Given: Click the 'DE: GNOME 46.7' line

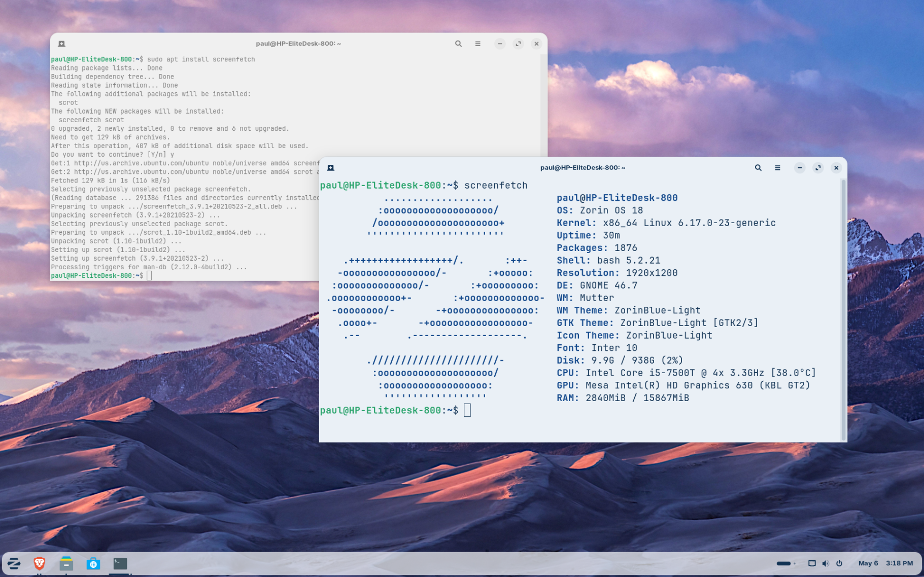Looking at the screenshot, I should pos(597,285).
